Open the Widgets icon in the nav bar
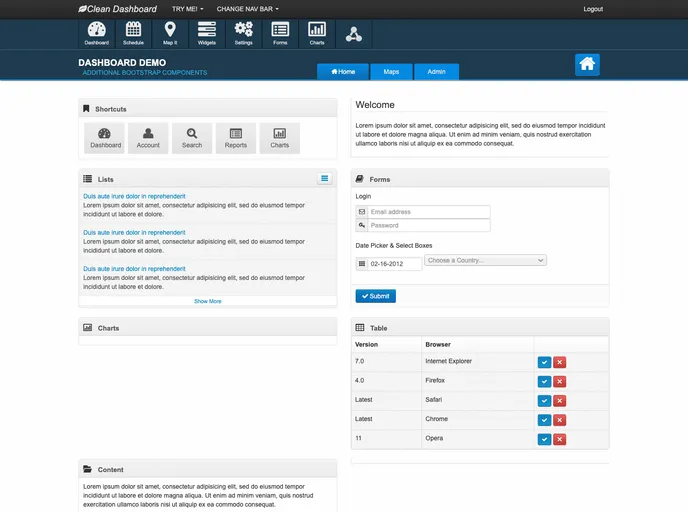The image size is (688, 512). tap(207, 34)
